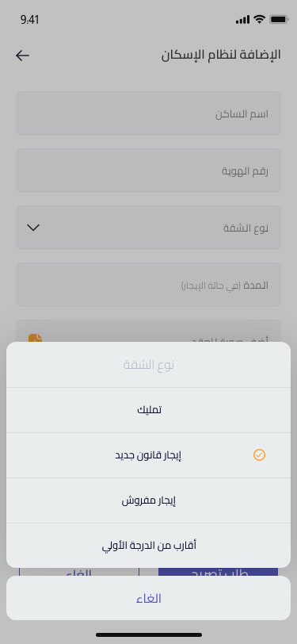Tap the orange document attachment icon

(x=36, y=338)
